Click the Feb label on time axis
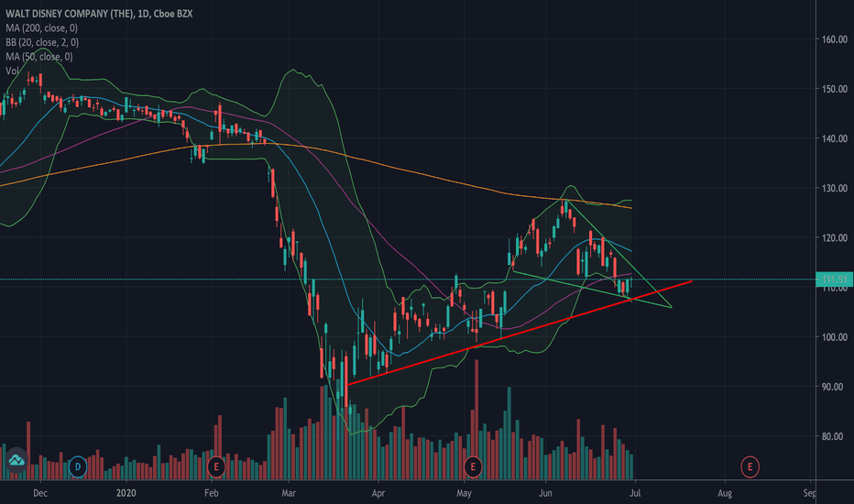 tap(212, 493)
